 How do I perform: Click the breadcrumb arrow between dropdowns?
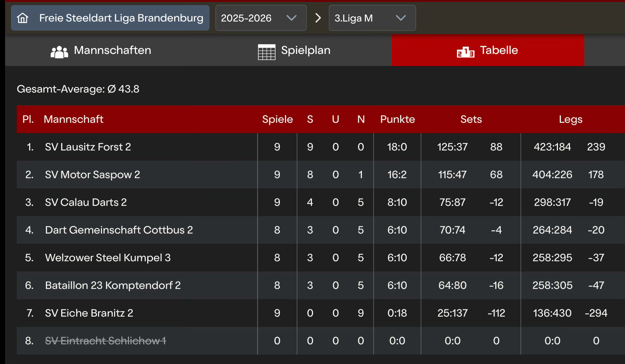[318, 18]
